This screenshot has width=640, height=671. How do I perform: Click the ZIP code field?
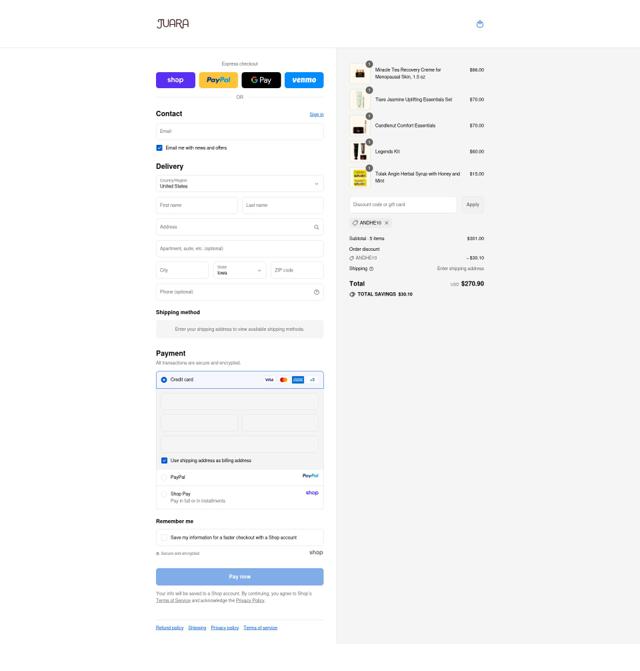[x=297, y=270]
